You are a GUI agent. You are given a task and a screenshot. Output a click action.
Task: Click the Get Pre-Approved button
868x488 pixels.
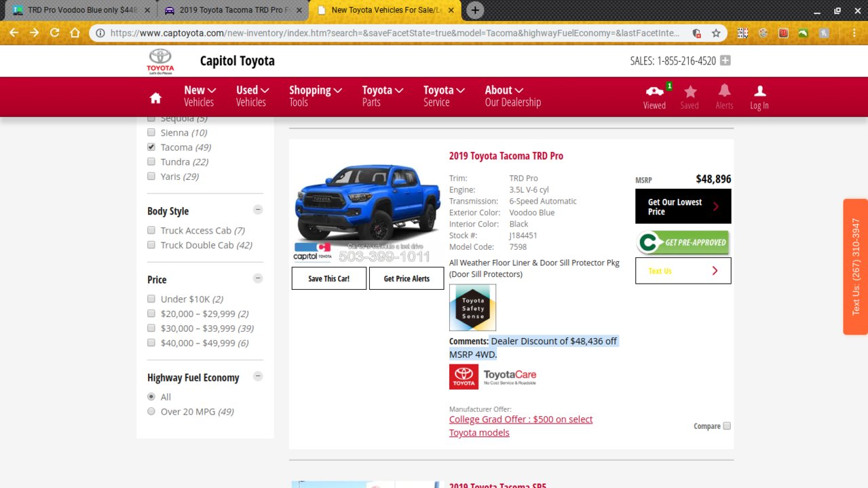coord(683,242)
